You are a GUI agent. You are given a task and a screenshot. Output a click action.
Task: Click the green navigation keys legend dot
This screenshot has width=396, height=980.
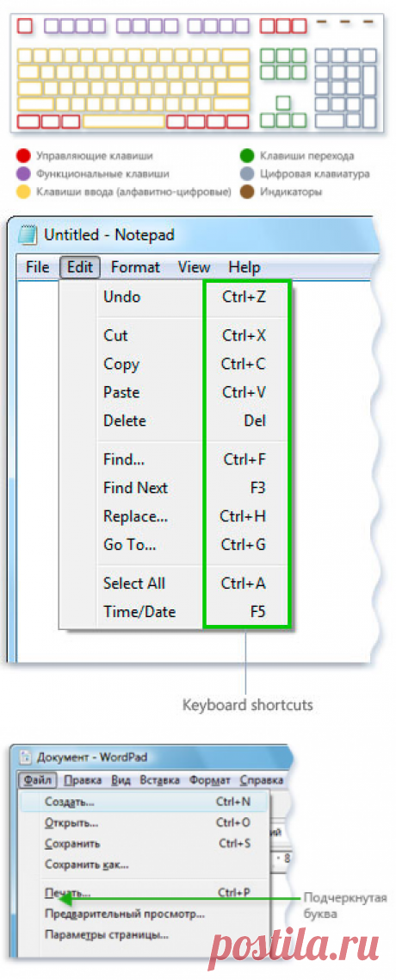(247, 156)
